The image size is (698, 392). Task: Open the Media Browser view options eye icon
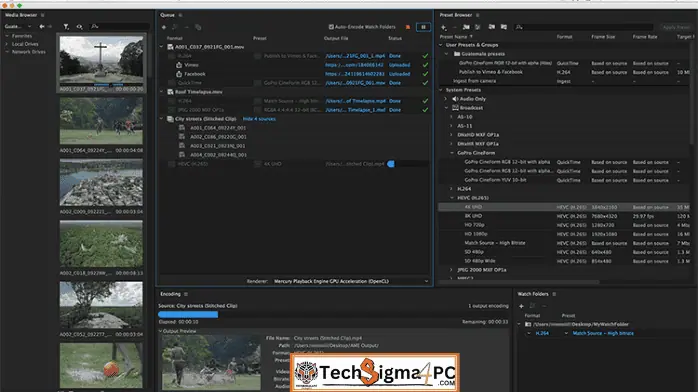tap(79, 27)
